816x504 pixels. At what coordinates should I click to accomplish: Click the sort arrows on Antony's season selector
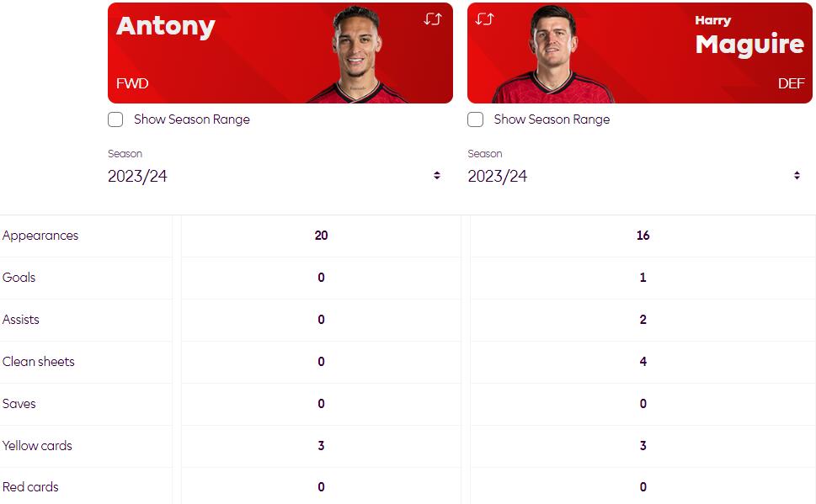coord(437,176)
